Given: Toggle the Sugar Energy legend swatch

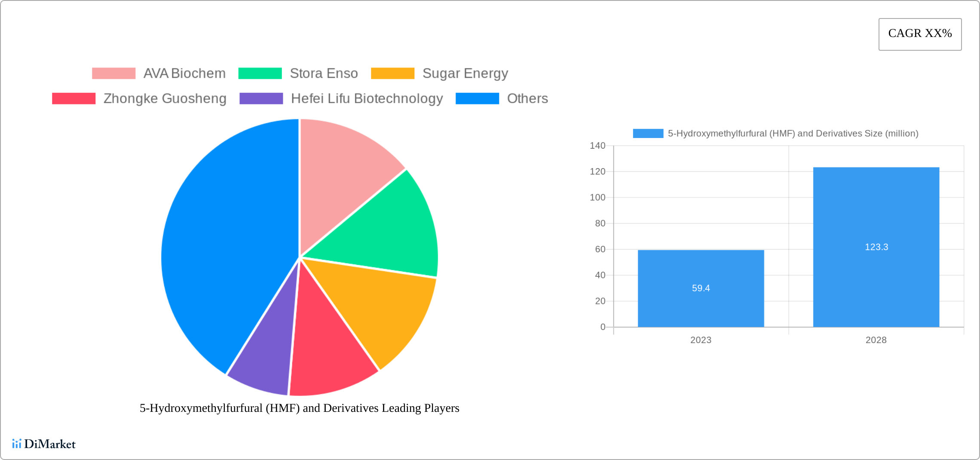Looking at the screenshot, I should tap(392, 74).
